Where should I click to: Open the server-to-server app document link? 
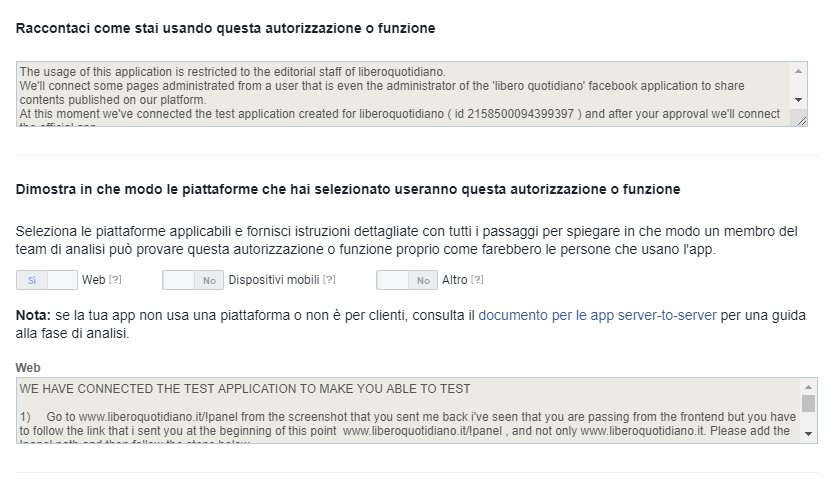pyautogui.click(x=596, y=315)
